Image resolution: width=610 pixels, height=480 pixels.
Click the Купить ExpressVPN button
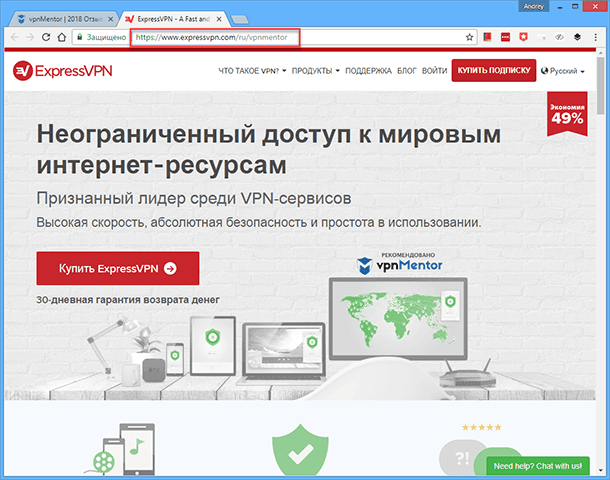click(118, 268)
